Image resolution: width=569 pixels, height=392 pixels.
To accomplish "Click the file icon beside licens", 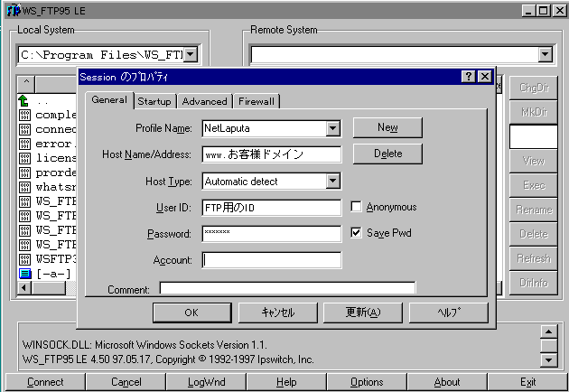I will [24, 158].
